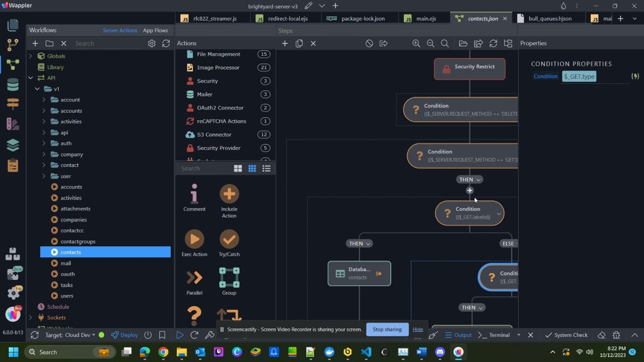Open the contactgroups server action
Viewport: 644px width, 362px height.
coord(77,241)
